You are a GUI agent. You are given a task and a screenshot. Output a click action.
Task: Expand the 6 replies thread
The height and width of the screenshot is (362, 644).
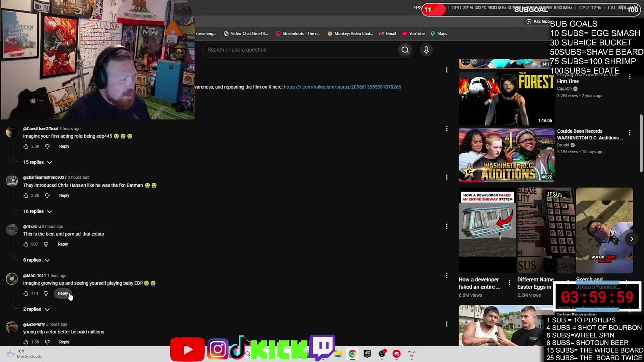point(37,260)
